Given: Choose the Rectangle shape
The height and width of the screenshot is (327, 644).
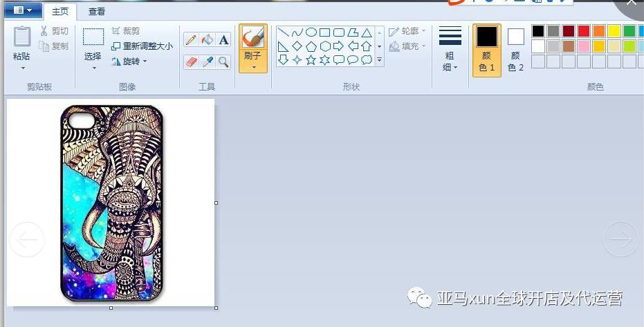Looking at the screenshot, I should (324, 32).
